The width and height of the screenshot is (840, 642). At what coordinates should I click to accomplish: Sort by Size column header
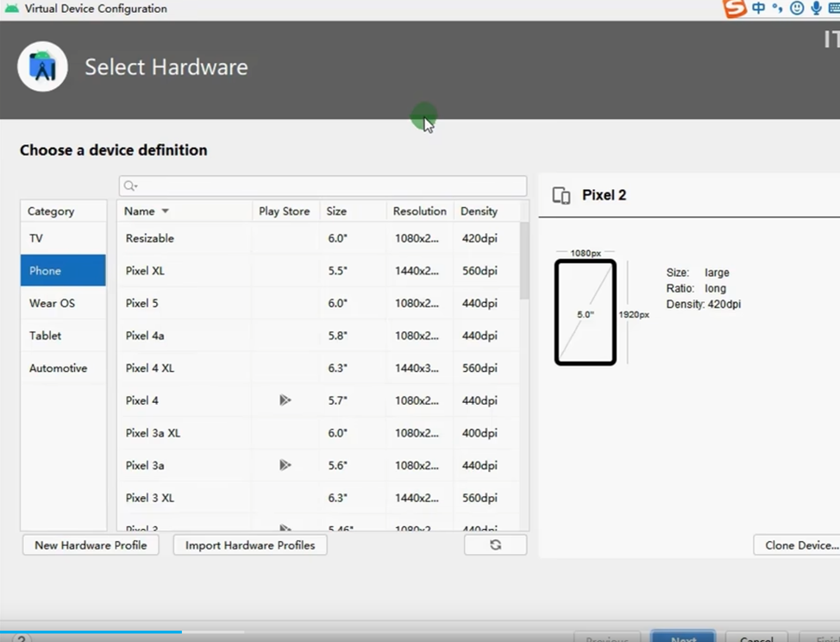[x=353, y=211]
